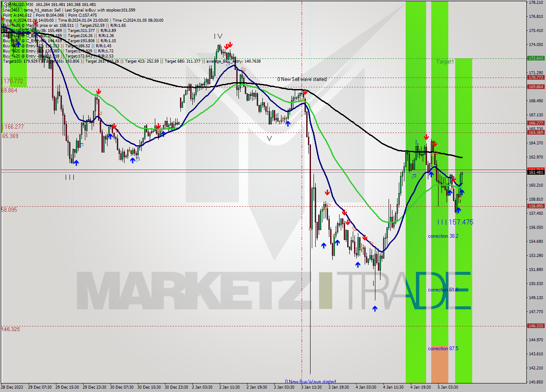Image resolution: width=546 pixels, height=392 pixels.
Task: Click the 140.850 price scale value
Action: click(536, 382)
